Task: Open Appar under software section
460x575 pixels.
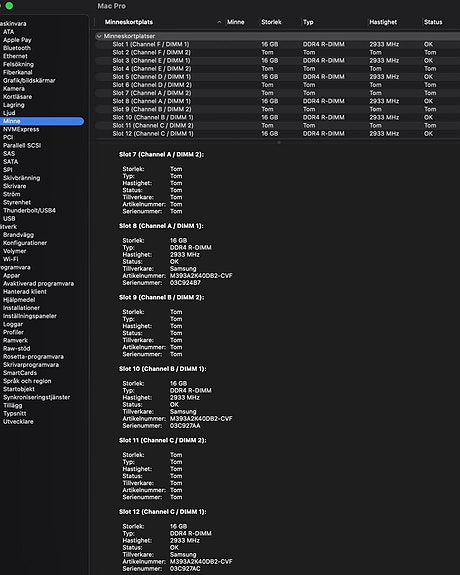Action: pos(11,275)
